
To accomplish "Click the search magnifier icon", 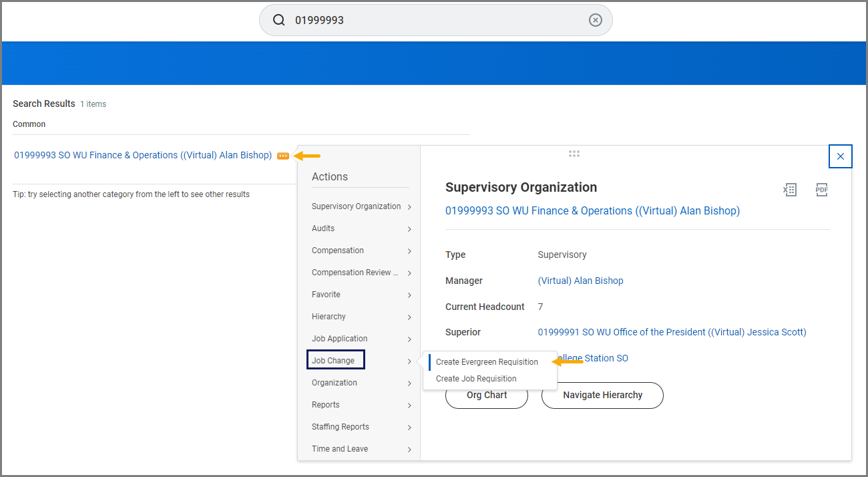I will (x=279, y=20).
